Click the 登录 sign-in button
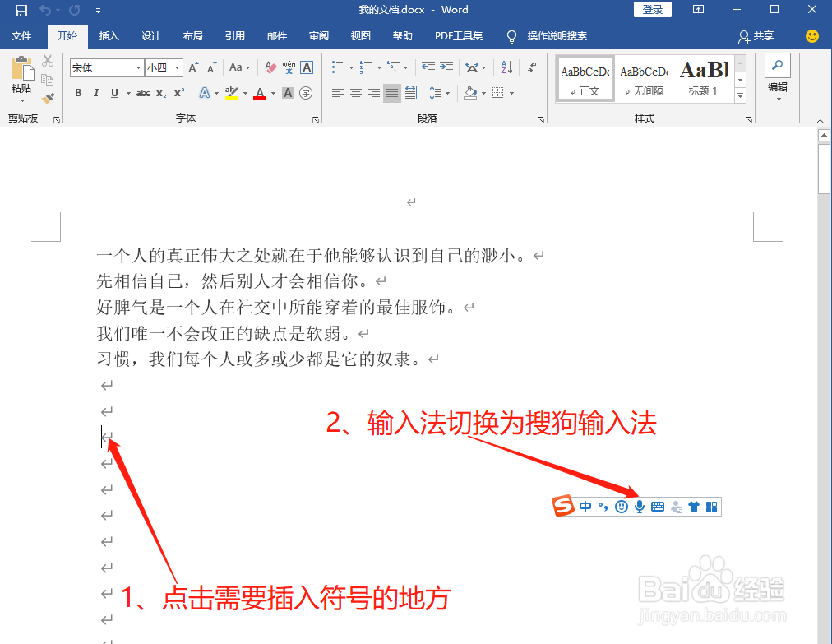Image resolution: width=832 pixels, height=644 pixels. pyautogui.click(x=652, y=10)
